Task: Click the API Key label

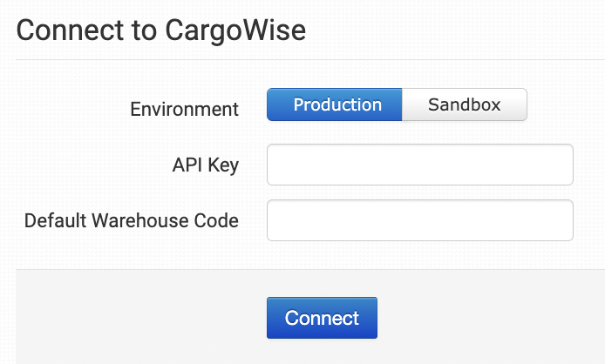Action: click(x=206, y=165)
